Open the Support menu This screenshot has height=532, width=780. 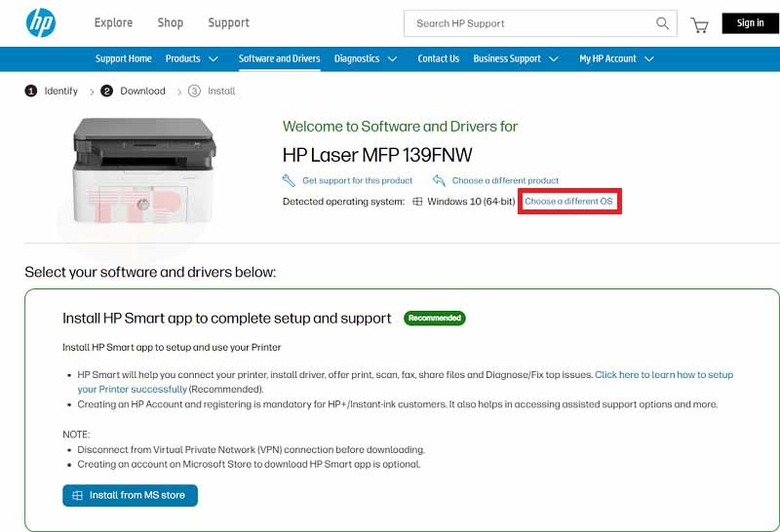click(x=229, y=22)
